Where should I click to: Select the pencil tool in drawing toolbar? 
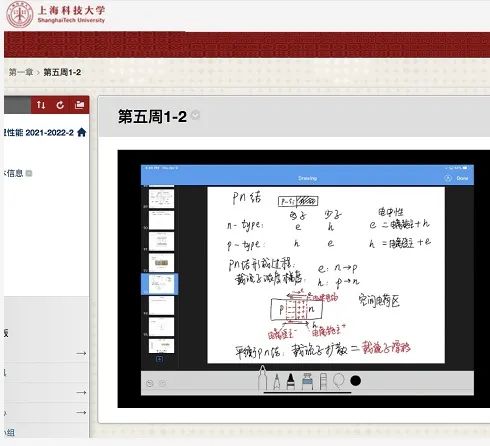click(262, 378)
